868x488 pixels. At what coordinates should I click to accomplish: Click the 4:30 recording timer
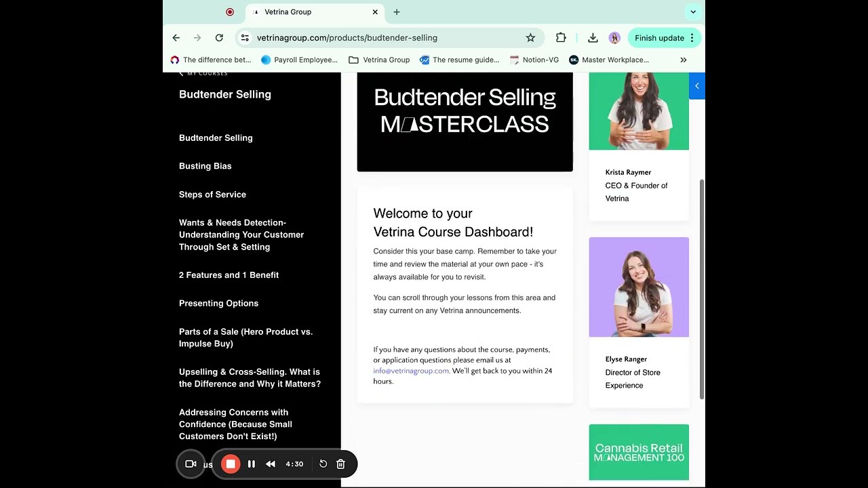(x=294, y=464)
